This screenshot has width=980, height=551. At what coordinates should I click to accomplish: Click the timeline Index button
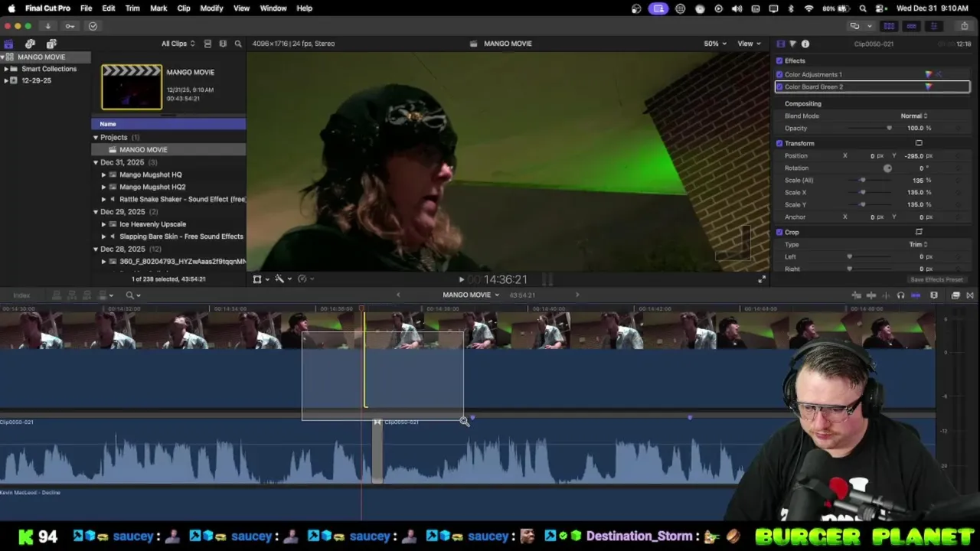[x=21, y=295]
